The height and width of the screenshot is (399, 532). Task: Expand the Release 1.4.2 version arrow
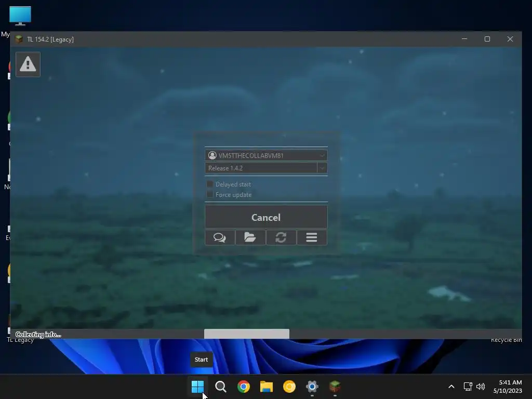(322, 168)
